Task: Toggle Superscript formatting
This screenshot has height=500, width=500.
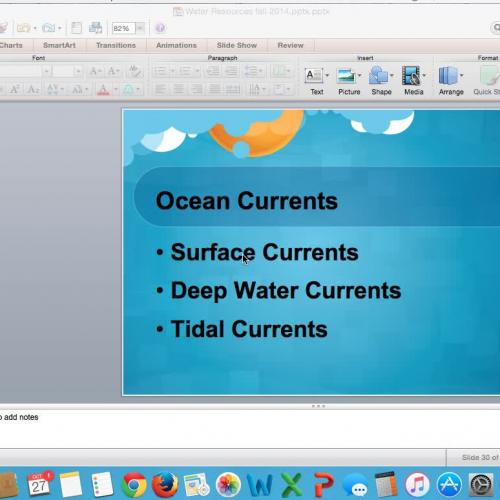Action: [x=15, y=89]
